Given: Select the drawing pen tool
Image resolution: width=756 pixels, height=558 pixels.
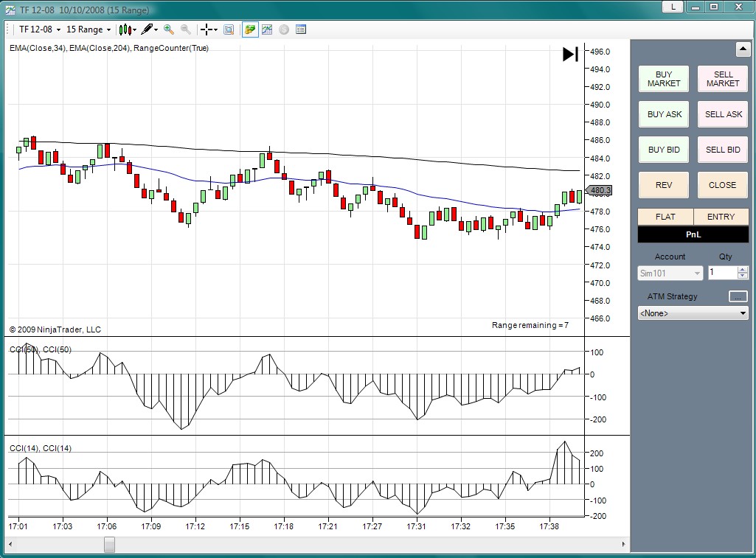Looking at the screenshot, I should 148,29.
